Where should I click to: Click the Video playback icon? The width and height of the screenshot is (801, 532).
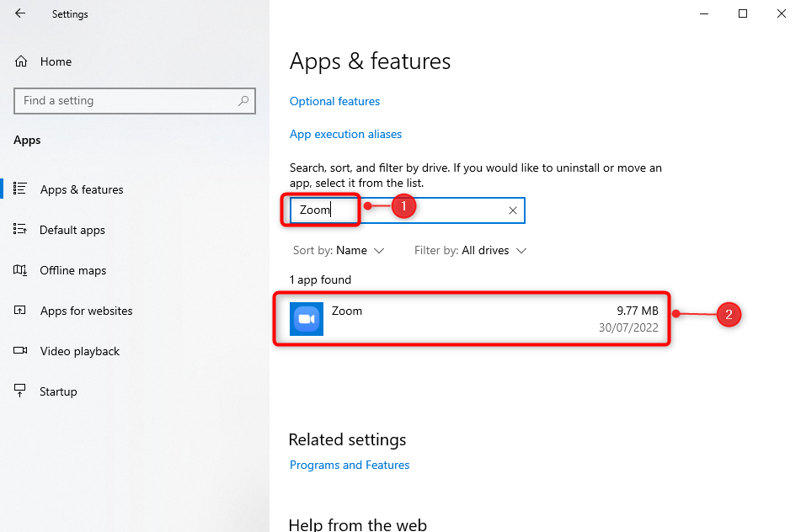coord(21,351)
